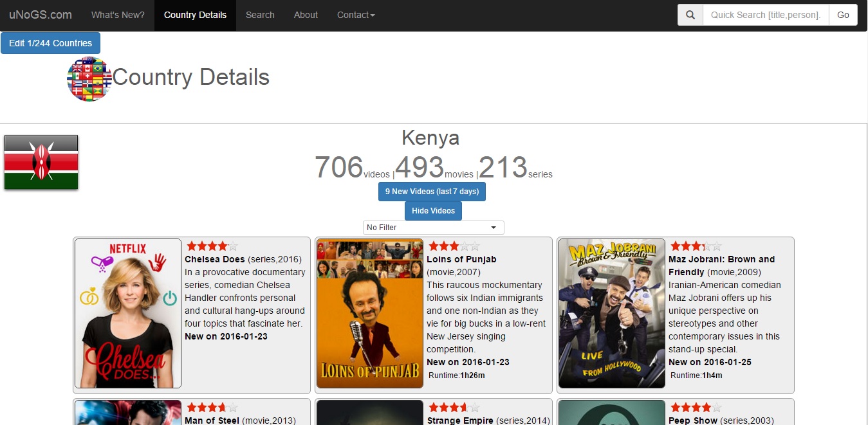Click star rating of Loins of Punjab
This screenshot has width=868, height=425.
tap(454, 246)
